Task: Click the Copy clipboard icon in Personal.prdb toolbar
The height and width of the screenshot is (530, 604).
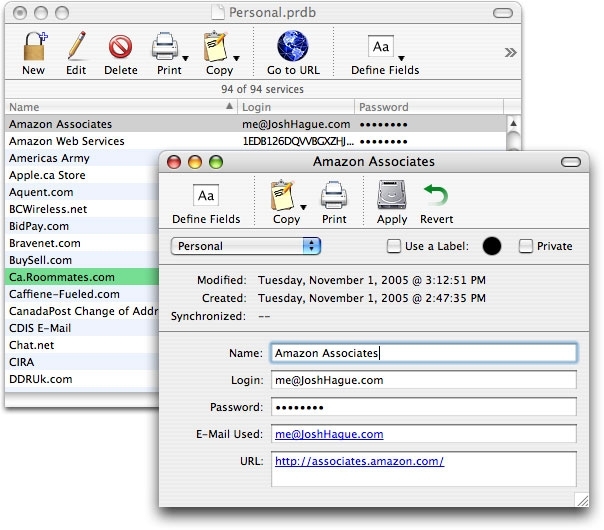Action: coord(215,47)
